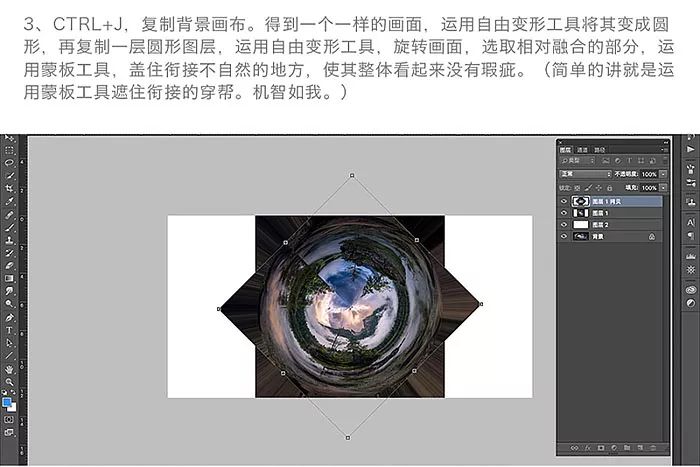Open the blend mode dropdown
This screenshot has height=467, width=700.
(x=585, y=174)
